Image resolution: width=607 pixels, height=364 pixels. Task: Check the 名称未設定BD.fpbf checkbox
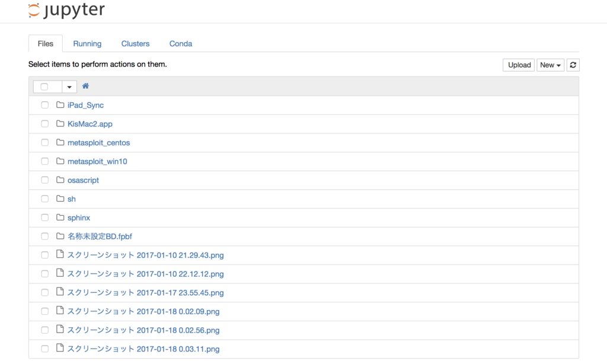click(x=45, y=236)
